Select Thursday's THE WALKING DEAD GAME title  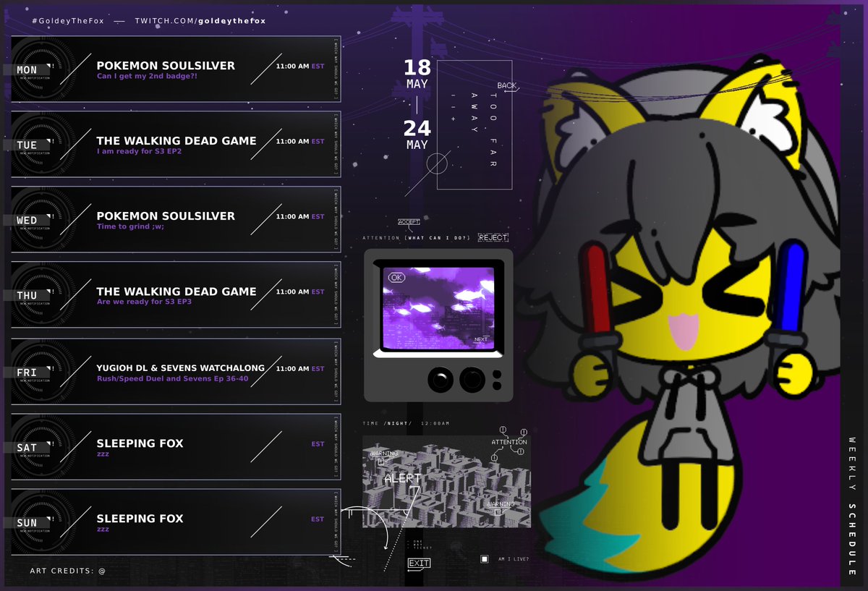click(176, 291)
